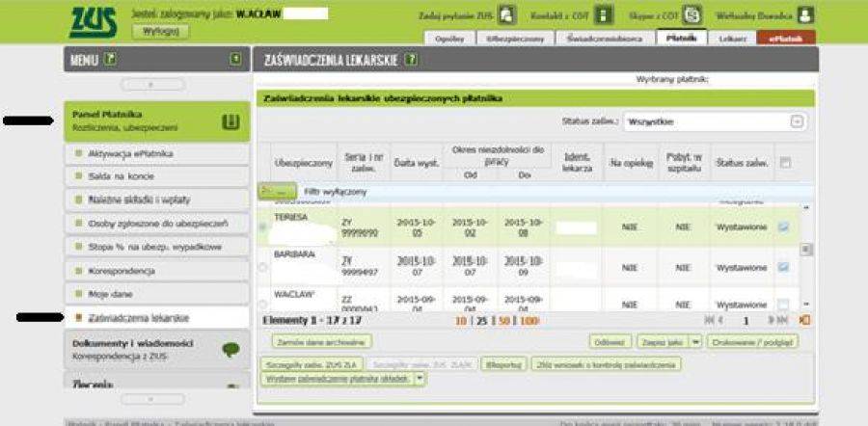Click the Skype z COT icon

(692, 14)
